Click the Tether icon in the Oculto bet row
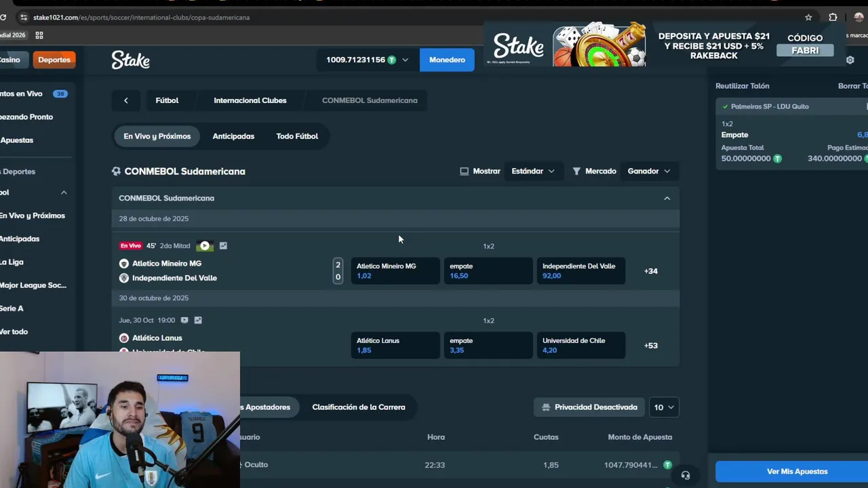The image size is (868, 488). point(667,465)
